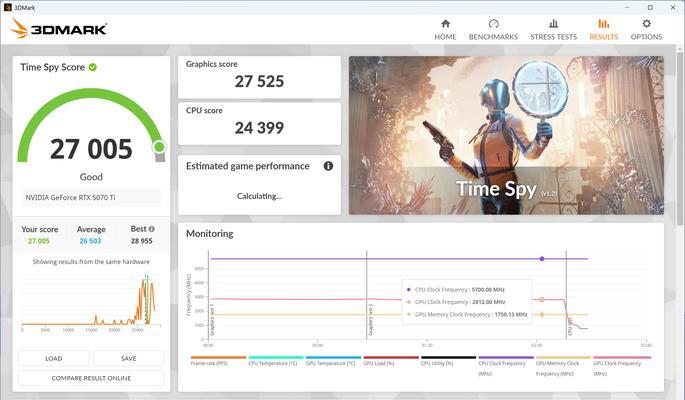Click the score gauge end knob
Viewport: 685px width, 400px height.
tap(159, 147)
